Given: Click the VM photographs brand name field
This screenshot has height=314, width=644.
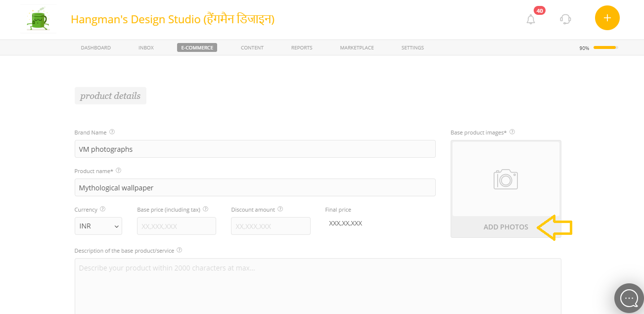Looking at the screenshot, I should (255, 148).
